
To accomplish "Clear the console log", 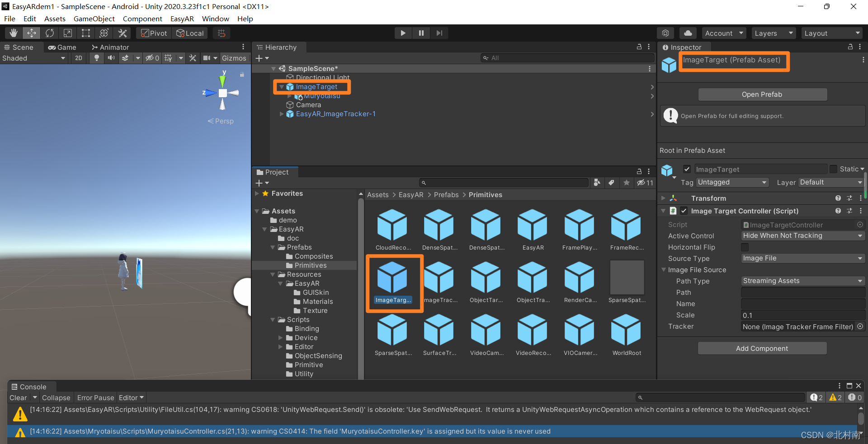I will click(18, 397).
